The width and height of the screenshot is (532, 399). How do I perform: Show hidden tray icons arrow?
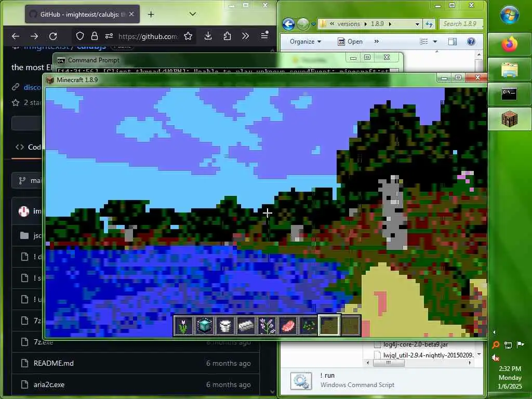point(494,332)
